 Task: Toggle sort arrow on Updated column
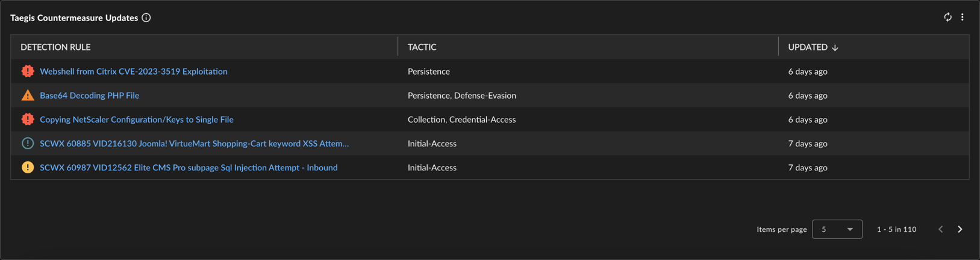coord(835,48)
